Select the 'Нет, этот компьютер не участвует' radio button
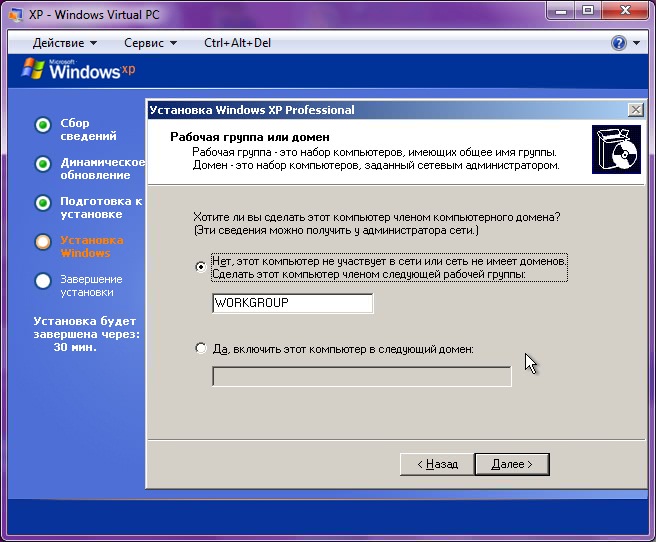Viewport: 656px width, 542px height. click(x=201, y=266)
